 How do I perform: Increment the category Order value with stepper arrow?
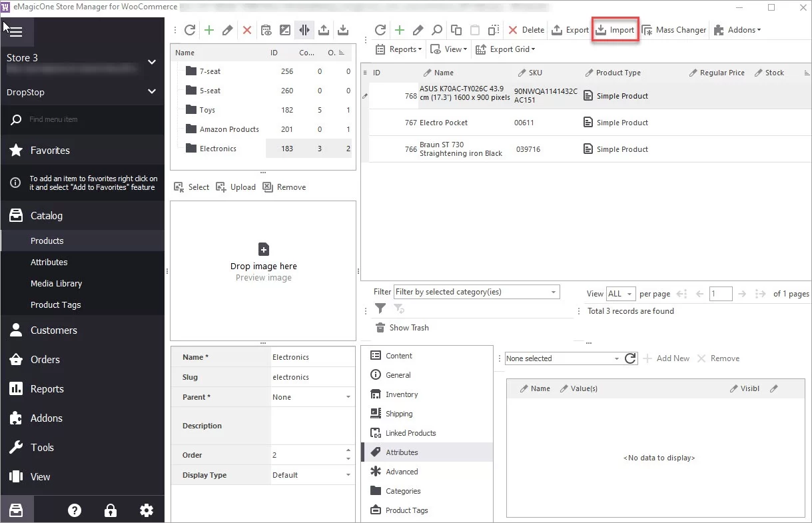[x=347, y=451]
